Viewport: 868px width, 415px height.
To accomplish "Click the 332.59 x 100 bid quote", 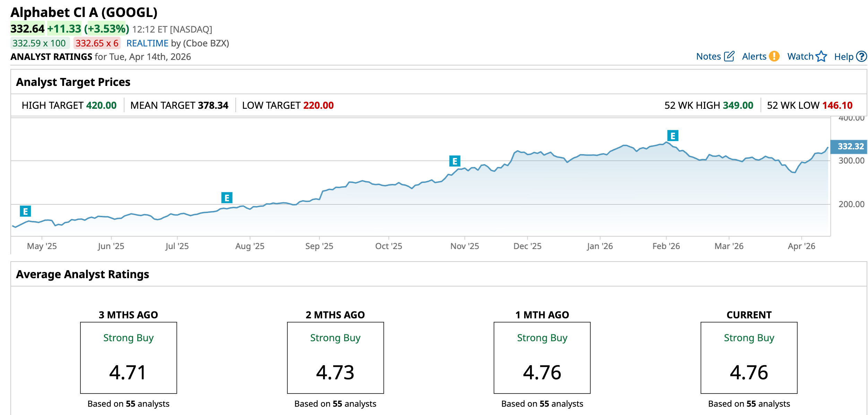I will pos(39,43).
